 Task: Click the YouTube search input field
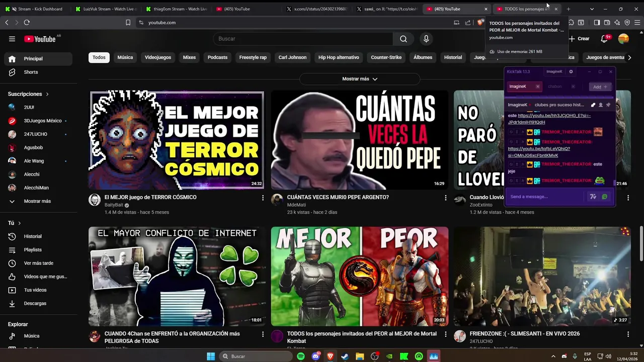click(303, 39)
